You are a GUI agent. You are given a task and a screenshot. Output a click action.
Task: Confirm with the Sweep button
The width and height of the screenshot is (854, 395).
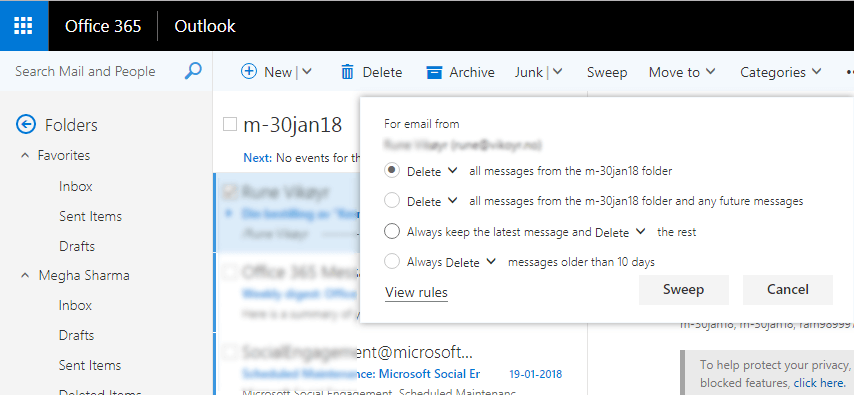click(x=684, y=289)
